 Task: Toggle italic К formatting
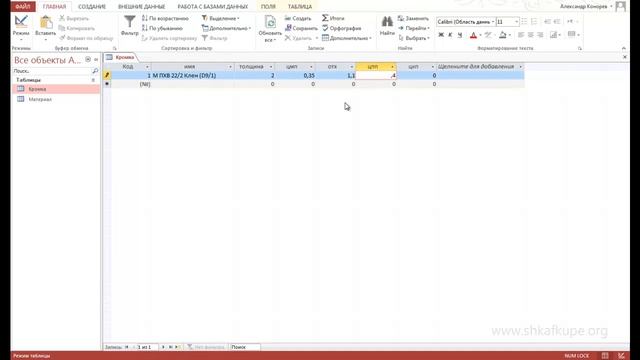click(450, 35)
